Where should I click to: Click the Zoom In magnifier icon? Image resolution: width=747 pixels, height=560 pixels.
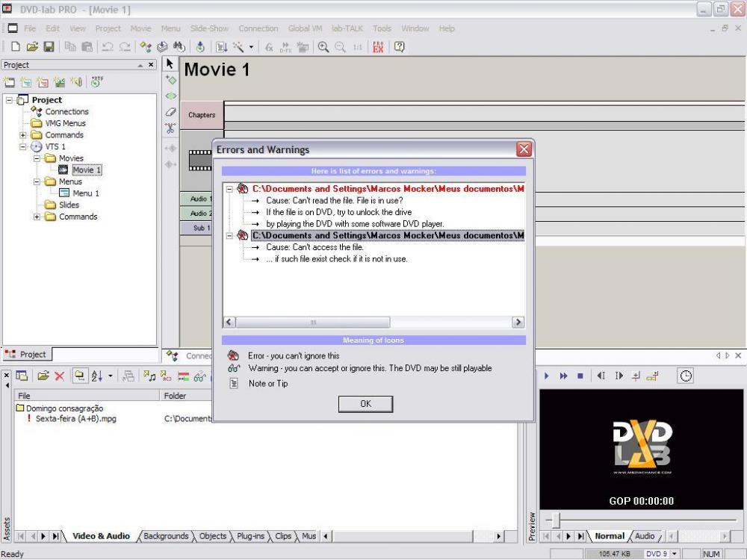pyautogui.click(x=323, y=47)
